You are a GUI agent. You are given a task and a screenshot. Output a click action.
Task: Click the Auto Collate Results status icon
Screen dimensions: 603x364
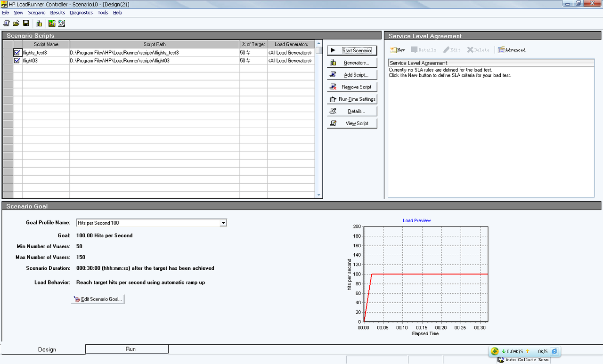[x=501, y=360]
